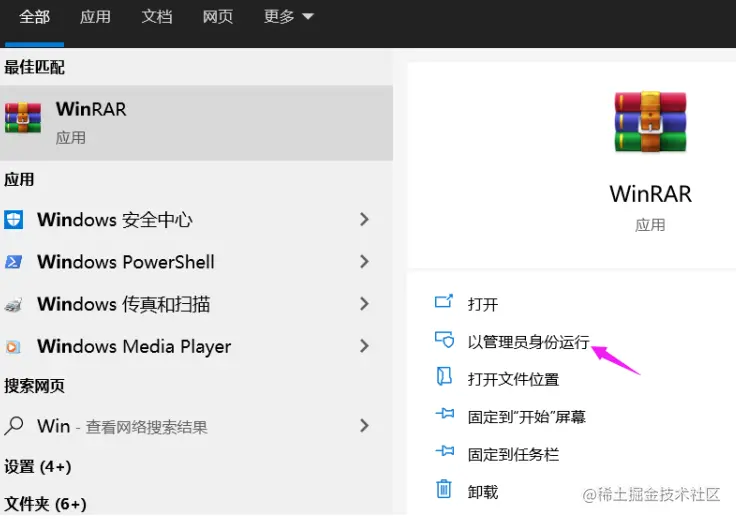Screen dimensions: 736x519
Task: Click pin icon beside 固定到任务栏
Action: pyautogui.click(x=445, y=451)
